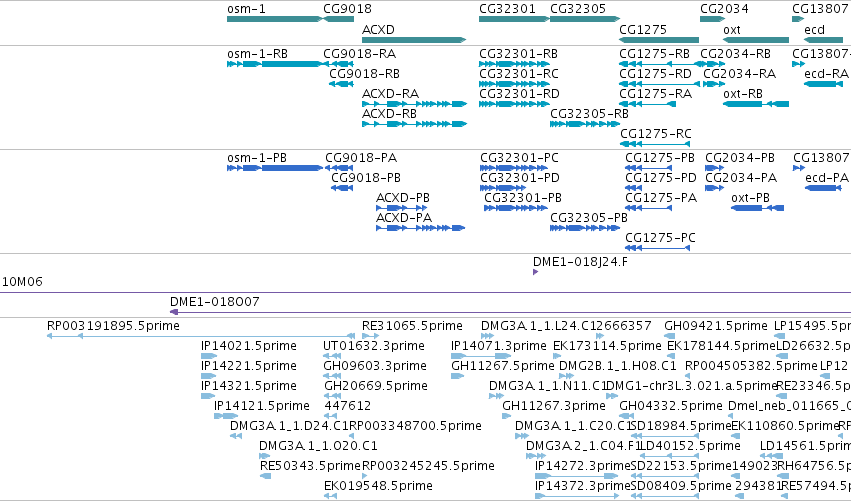Screen dimensions: 851x501
Task: Select transcript CG32301-RD
Action: 514,104
